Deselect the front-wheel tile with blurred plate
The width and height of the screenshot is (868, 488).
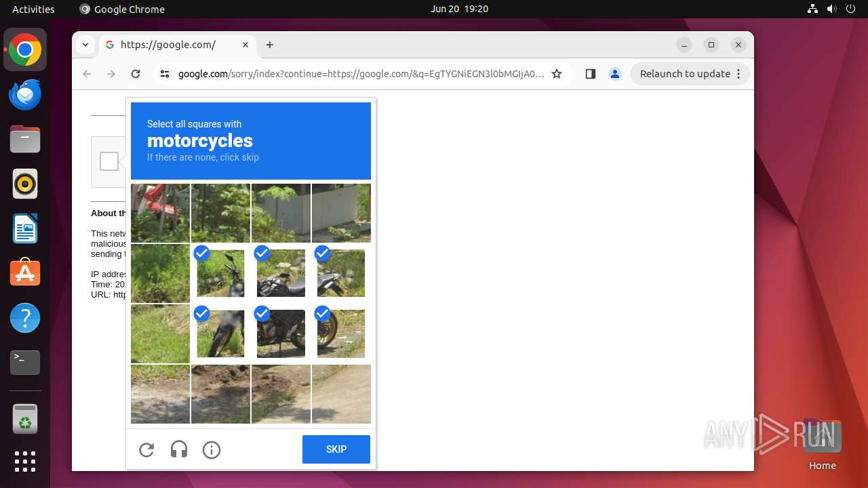click(220, 333)
